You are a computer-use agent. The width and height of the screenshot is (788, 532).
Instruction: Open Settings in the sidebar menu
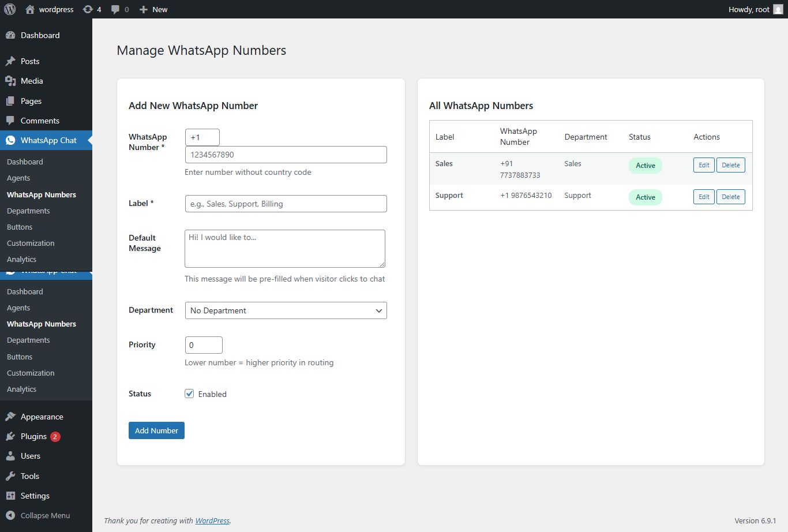point(35,496)
